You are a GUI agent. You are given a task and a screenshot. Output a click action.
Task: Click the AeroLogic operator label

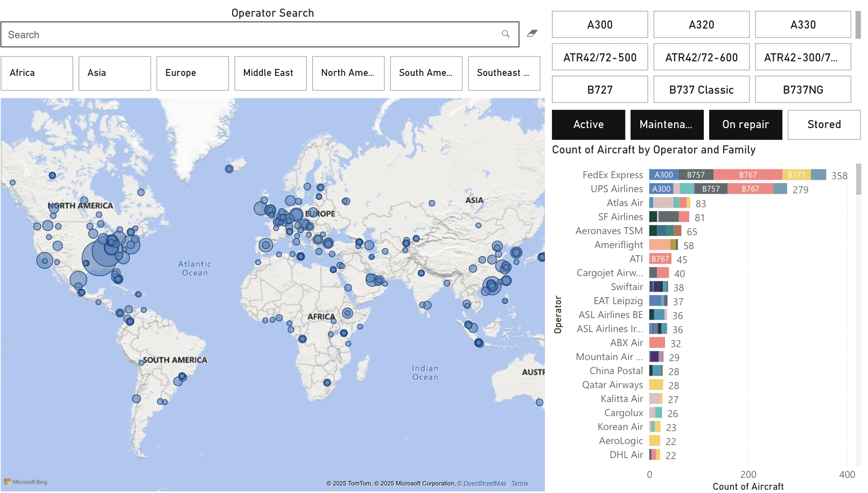coord(621,441)
